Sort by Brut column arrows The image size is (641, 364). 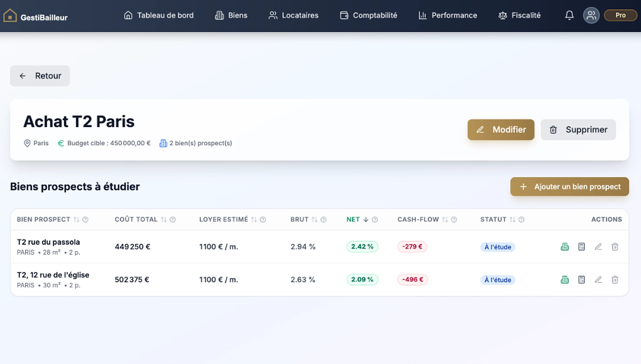point(315,219)
